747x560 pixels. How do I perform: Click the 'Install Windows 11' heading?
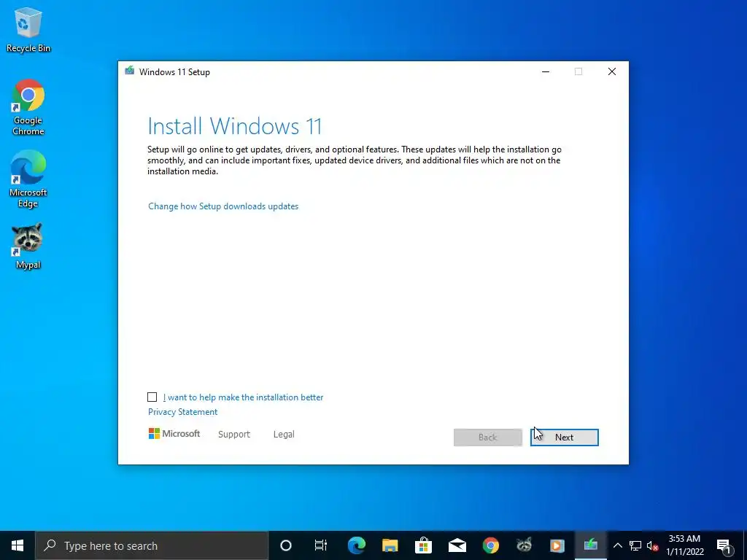tap(235, 126)
